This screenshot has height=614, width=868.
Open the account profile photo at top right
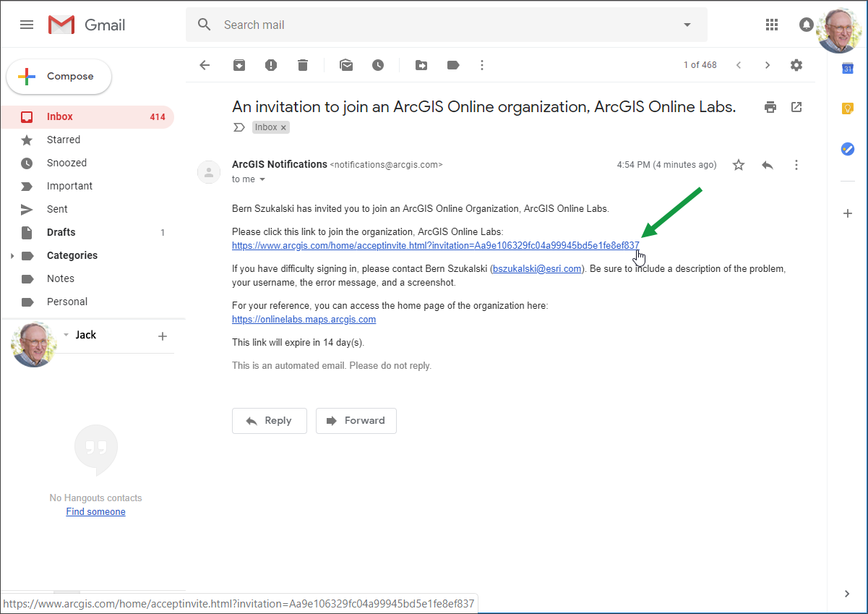point(838,29)
